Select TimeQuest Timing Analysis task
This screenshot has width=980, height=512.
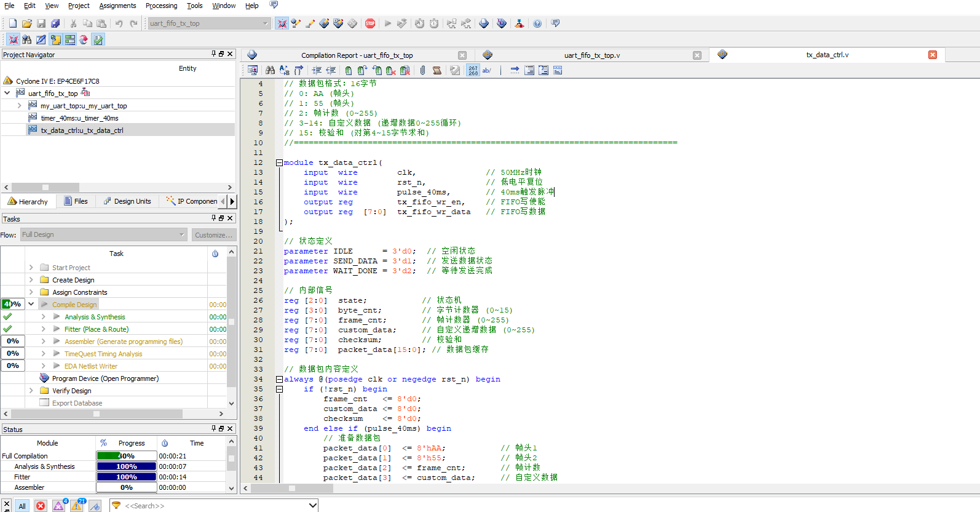(103, 354)
